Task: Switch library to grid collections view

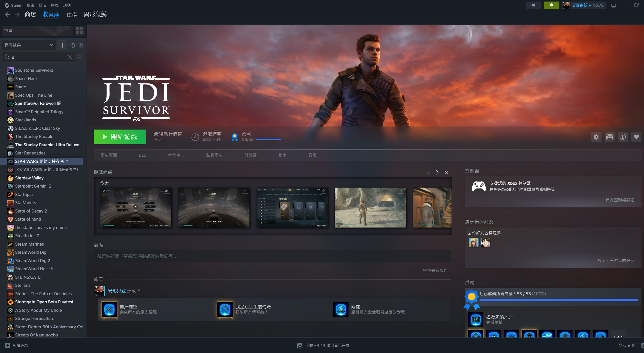Action: (x=80, y=31)
